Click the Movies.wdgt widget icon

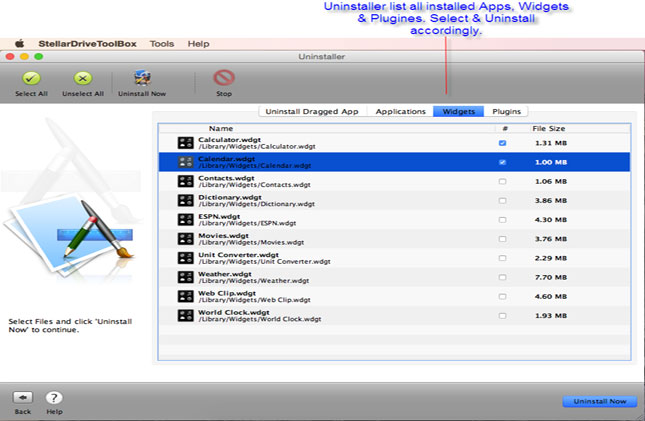(186, 239)
